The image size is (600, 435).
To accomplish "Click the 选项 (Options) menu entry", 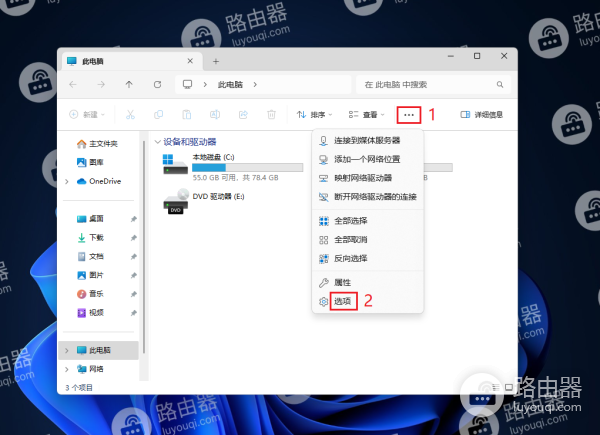I will click(343, 301).
